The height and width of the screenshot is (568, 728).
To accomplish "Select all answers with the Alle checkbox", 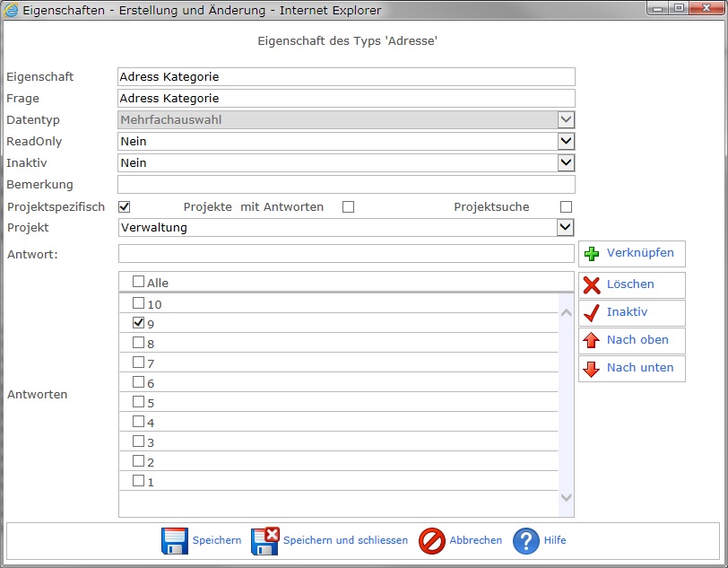I will point(138,283).
